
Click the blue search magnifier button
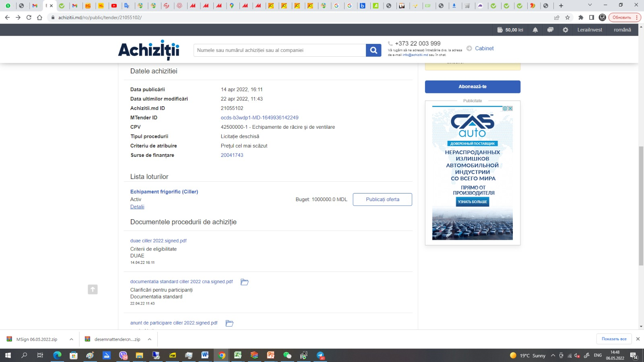[373, 50]
